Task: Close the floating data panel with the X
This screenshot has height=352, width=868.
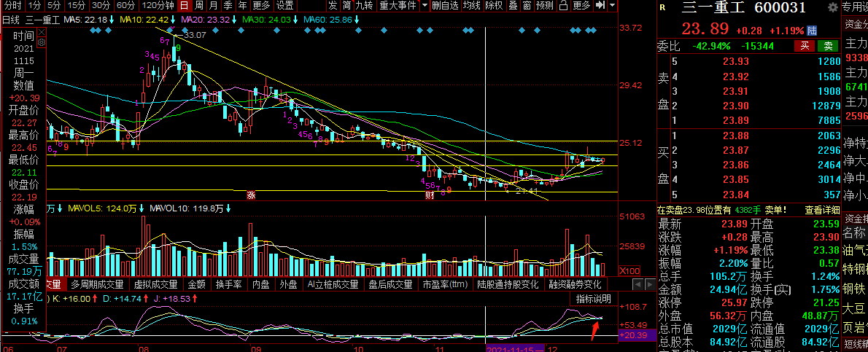Action: click(x=42, y=31)
